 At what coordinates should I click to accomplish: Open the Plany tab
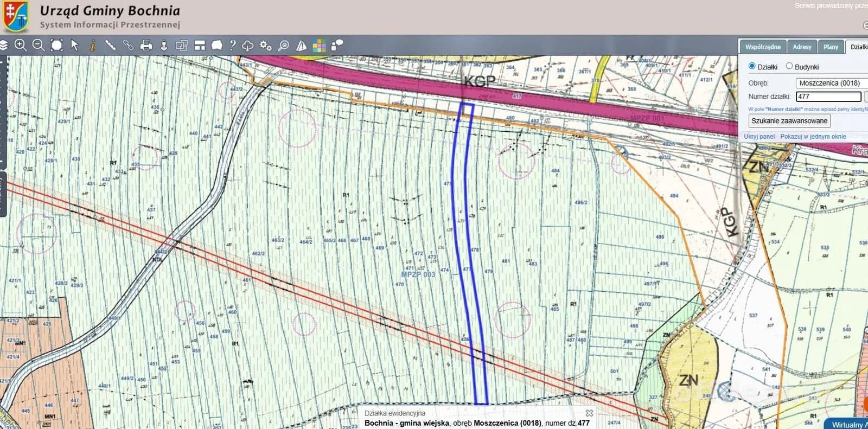click(831, 47)
